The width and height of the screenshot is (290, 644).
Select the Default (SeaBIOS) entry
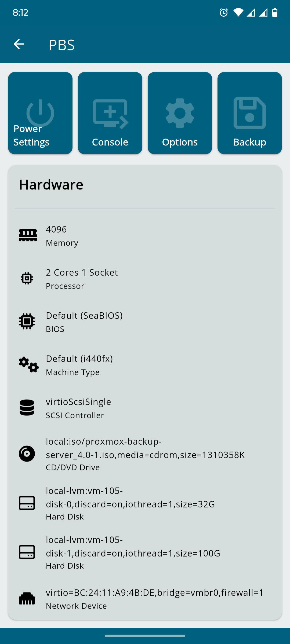[84, 321]
